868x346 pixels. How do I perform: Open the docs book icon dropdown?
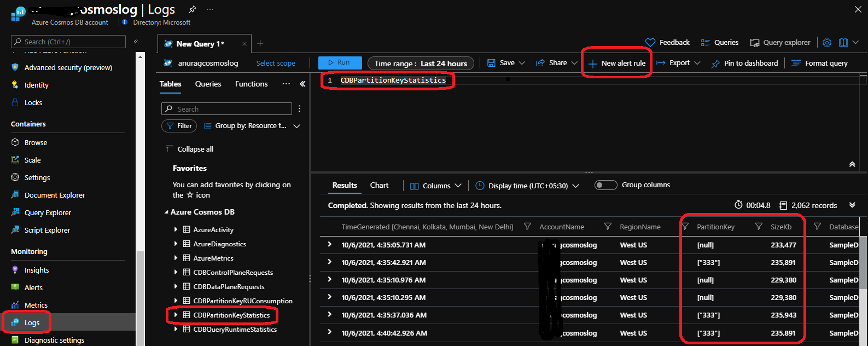click(x=849, y=42)
